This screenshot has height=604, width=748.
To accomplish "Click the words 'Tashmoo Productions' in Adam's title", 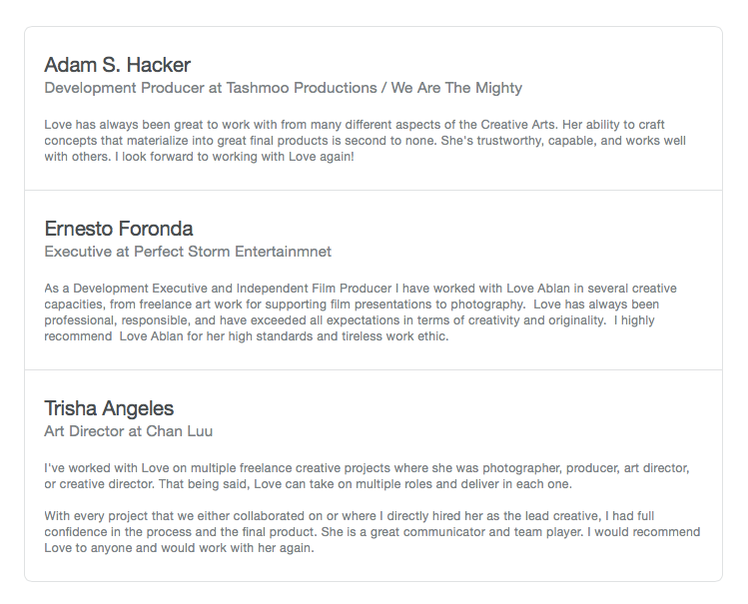I will tap(301, 88).
